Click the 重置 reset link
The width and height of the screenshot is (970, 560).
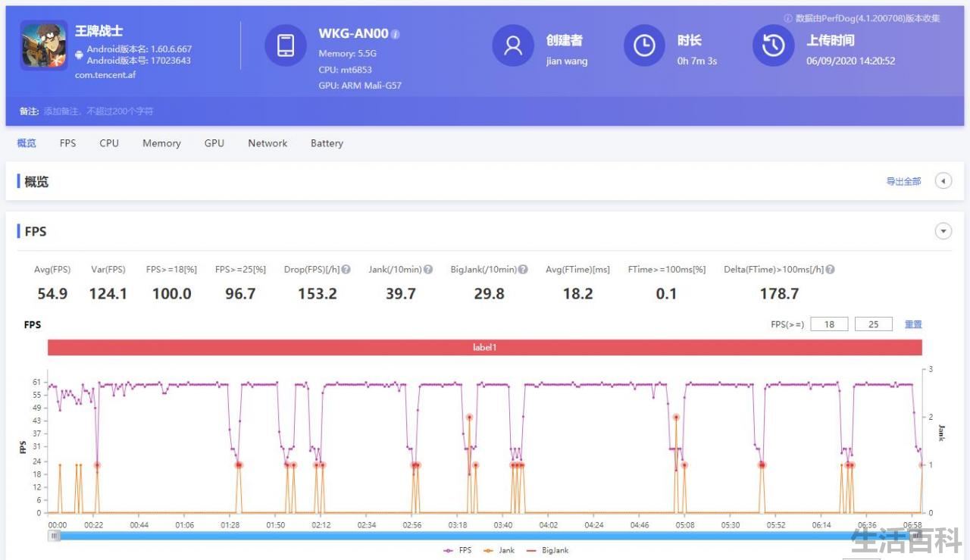tap(913, 324)
